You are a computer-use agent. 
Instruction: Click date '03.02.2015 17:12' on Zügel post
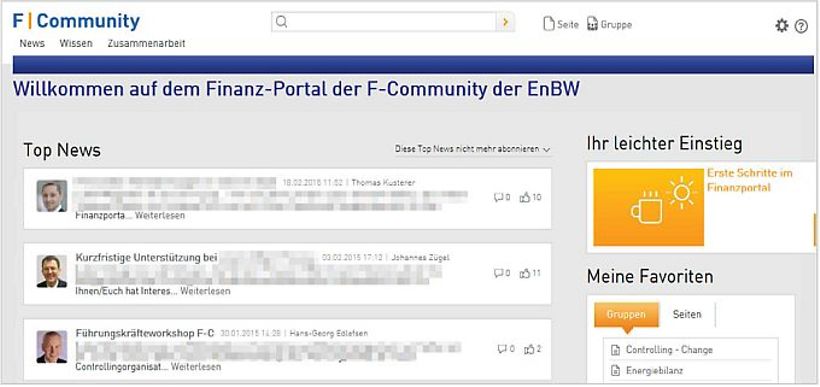point(353,257)
